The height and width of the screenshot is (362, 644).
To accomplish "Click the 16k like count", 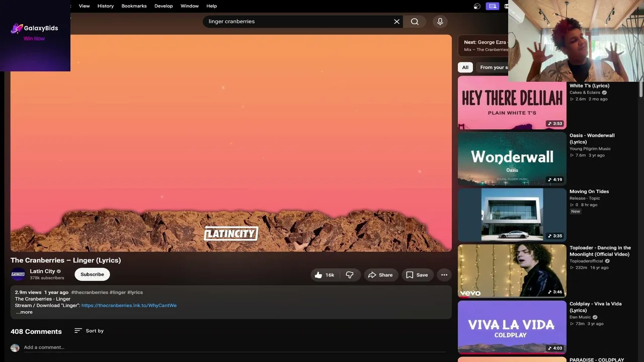I will [330, 275].
